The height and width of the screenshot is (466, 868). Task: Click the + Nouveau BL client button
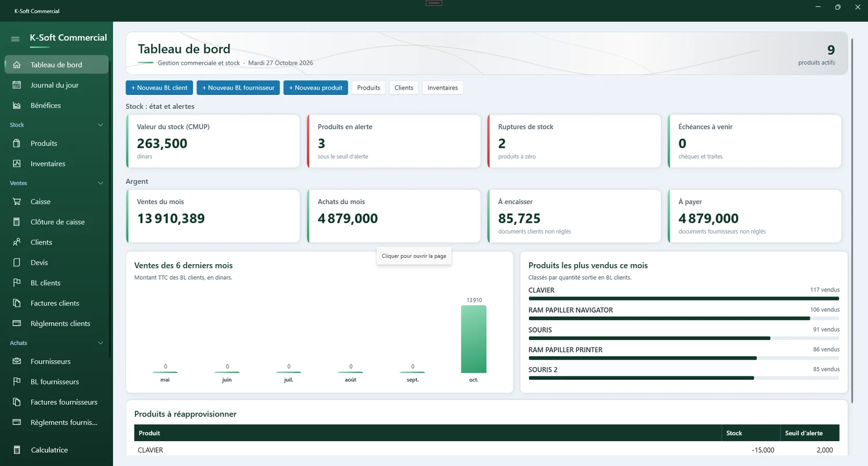pyautogui.click(x=159, y=88)
